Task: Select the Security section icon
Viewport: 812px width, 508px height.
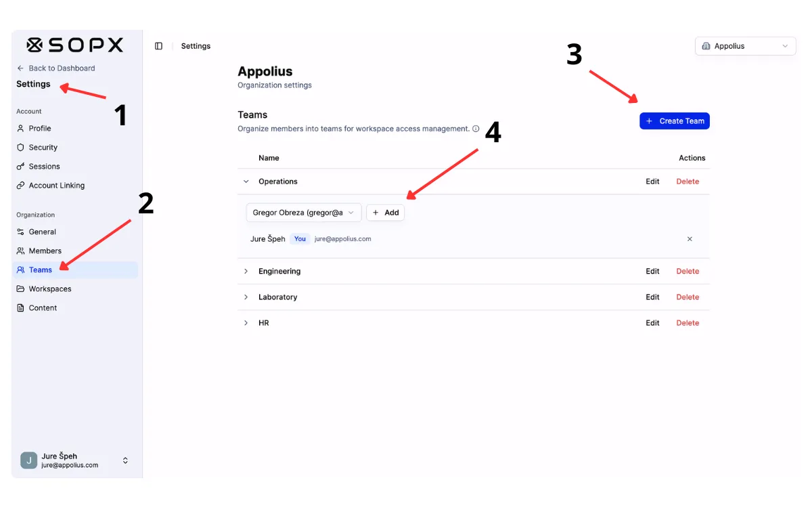Action: [x=20, y=147]
